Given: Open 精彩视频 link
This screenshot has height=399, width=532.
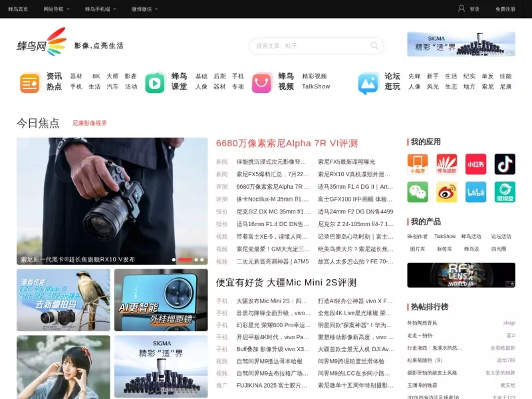Looking at the screenshot, I should point(314,76).
